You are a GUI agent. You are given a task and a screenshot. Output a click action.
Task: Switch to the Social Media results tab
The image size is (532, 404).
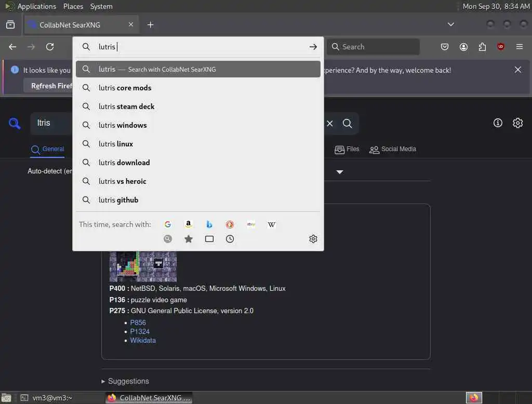click(393, 149)
